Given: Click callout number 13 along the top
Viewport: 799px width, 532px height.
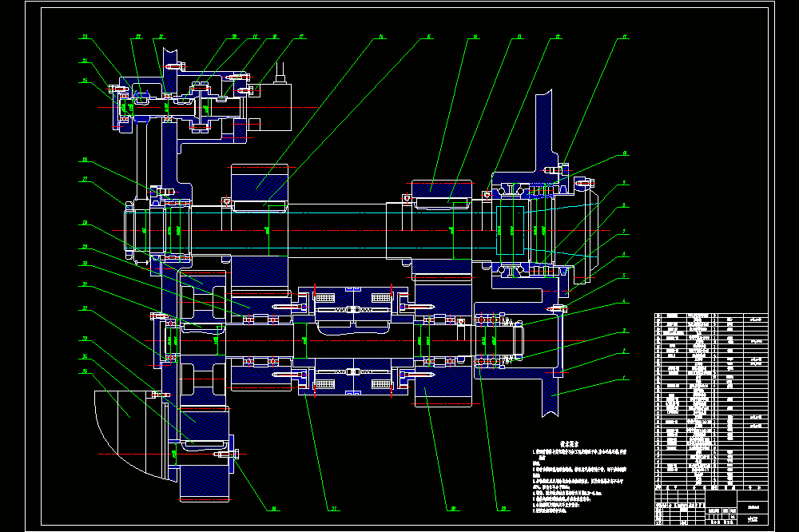Looking at the screenshot, I should point(519,37).
